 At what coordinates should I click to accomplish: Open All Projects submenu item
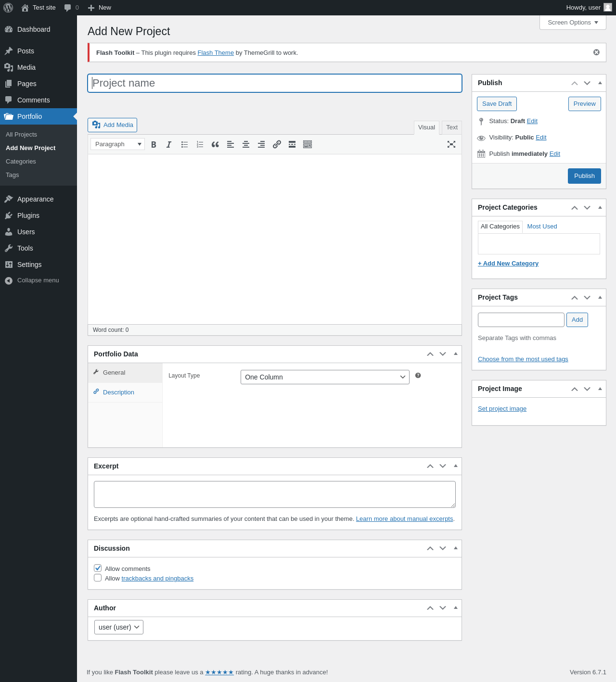[21, 135]
